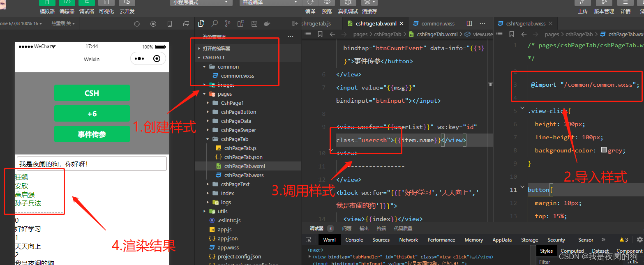Expand the utils folder
644x265 pixels.
[248, 211]
